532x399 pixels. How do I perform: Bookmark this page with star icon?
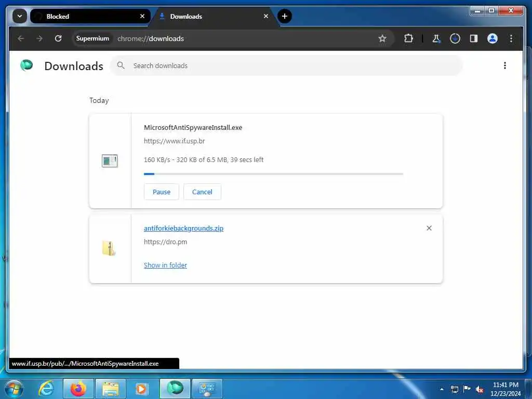(382, 38)
